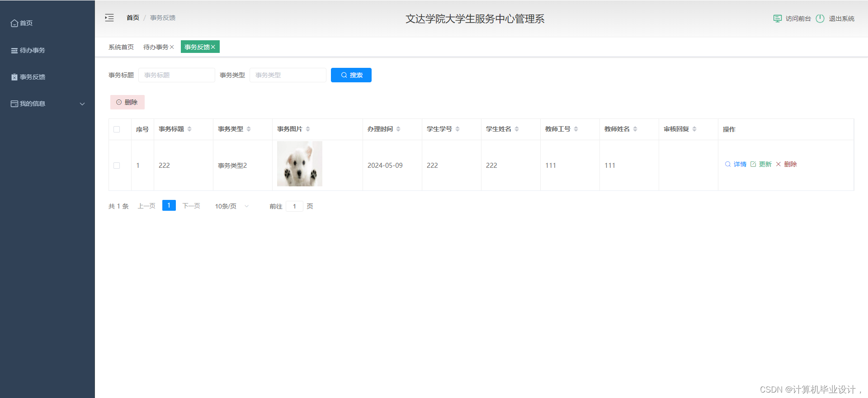Viewport: 868px width, 398px height.
Task: Click the 事务反馈 clipboard icon in sidebar
Action: pos(14,77)
